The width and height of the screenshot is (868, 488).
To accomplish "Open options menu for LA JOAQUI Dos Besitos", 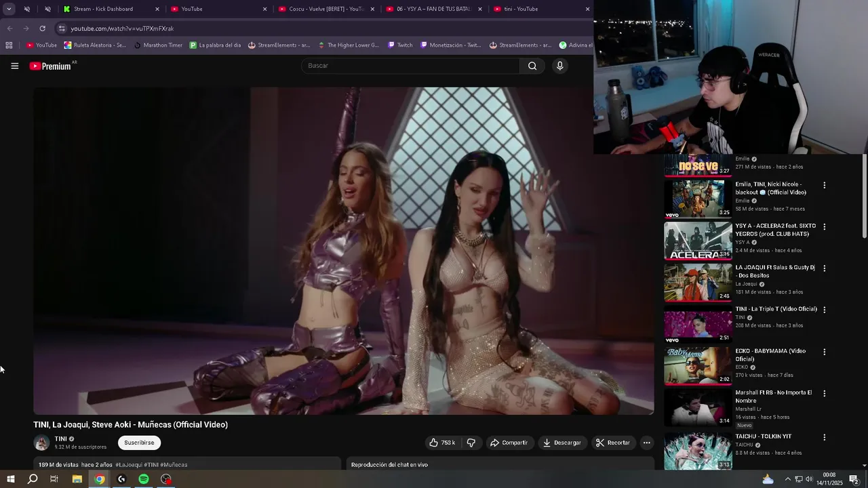I will click(825, 268).
